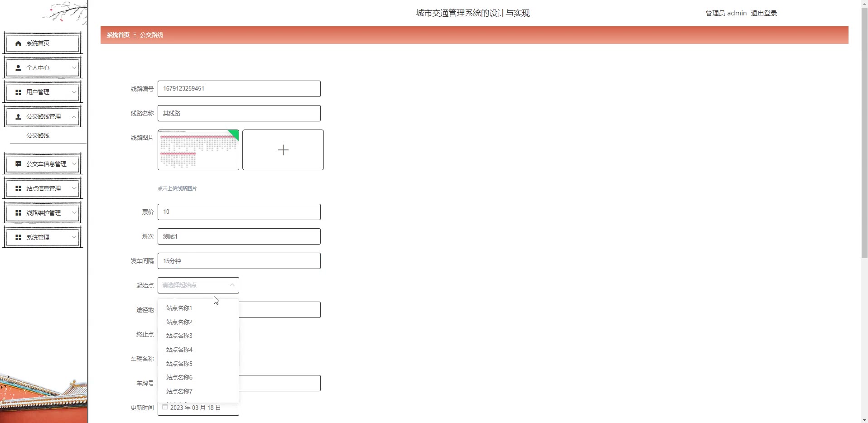
Task: Select the 公交路线 submenu entry
Action: click(38, 135)
